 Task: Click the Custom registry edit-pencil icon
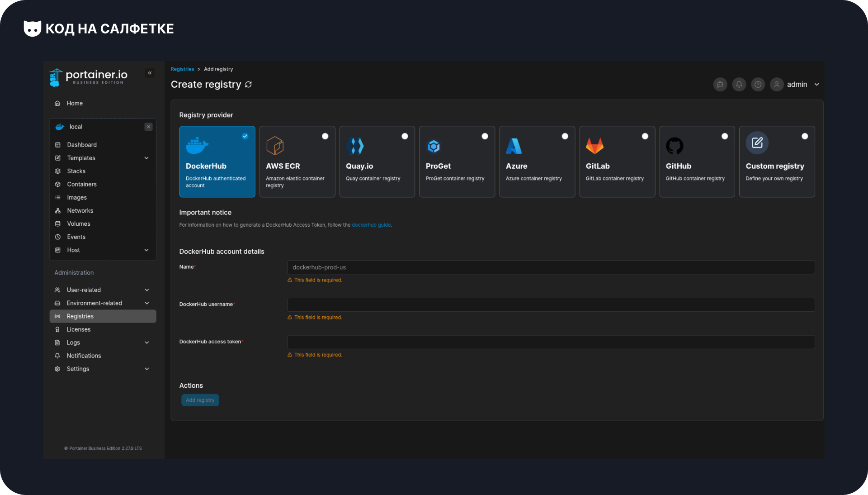pyautogui.click(x=757, y=143)
